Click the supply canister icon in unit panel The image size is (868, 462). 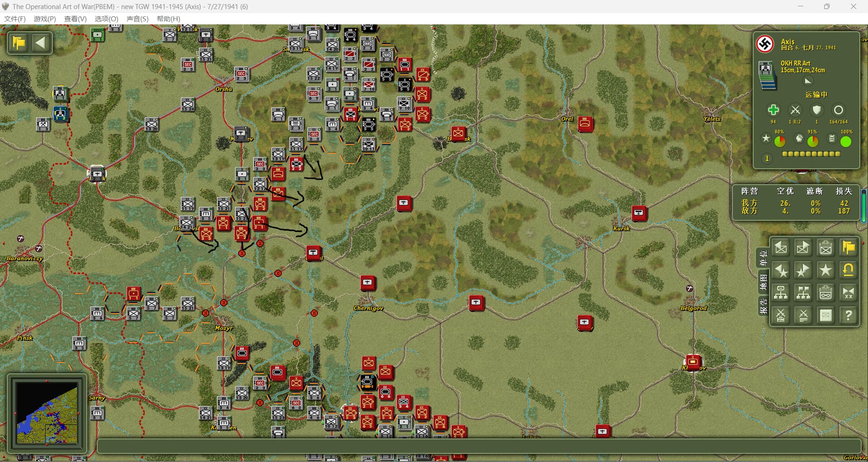coord(832,138)
